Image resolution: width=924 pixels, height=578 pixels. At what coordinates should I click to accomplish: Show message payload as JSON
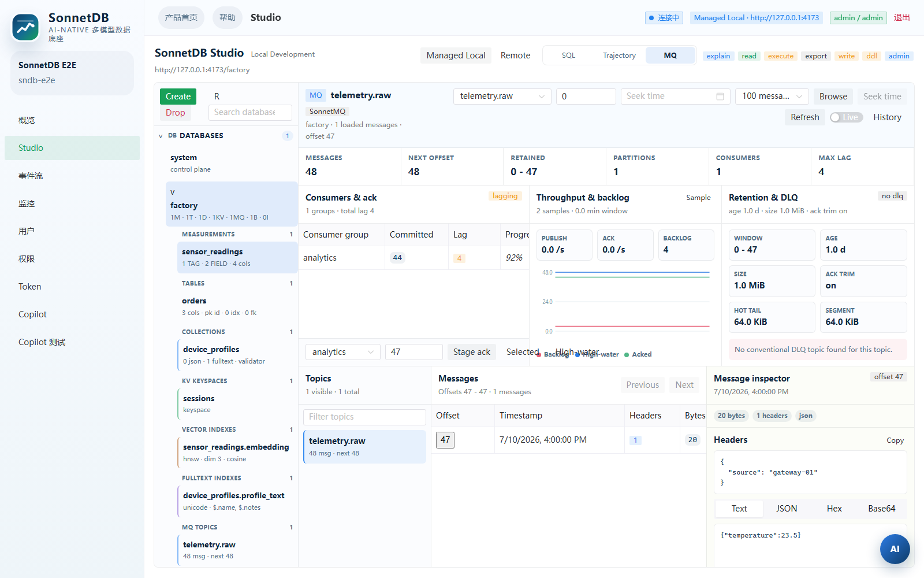pyautogui.click(x=786, y=509)
